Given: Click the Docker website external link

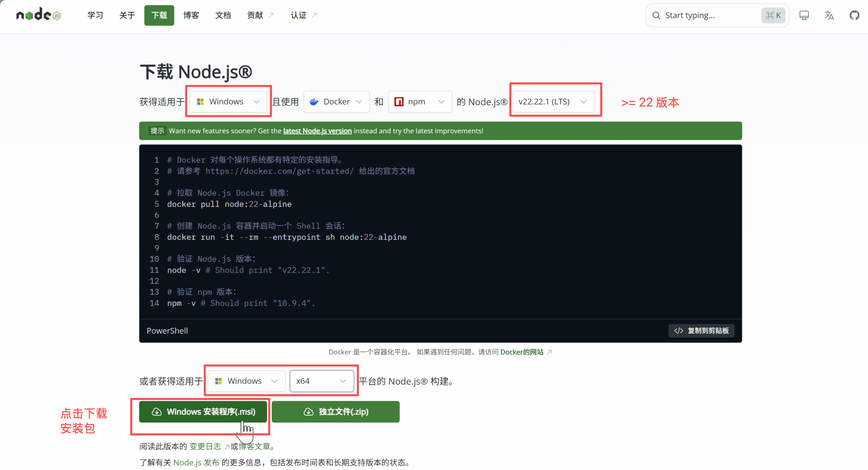Looking at the screenshot, I should point(522,352).
